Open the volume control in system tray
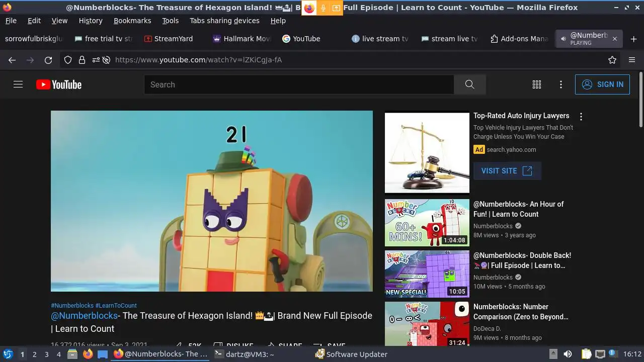The height and width of the screenshot is (362, 644). 568,354
